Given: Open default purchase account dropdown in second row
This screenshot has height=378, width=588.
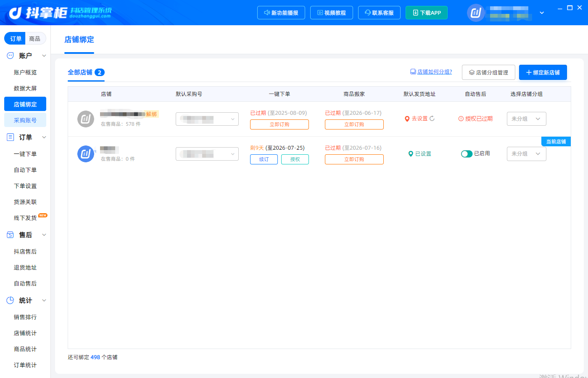Looking at the screenshot, I should pyautogui.click(x=207, y=154).
